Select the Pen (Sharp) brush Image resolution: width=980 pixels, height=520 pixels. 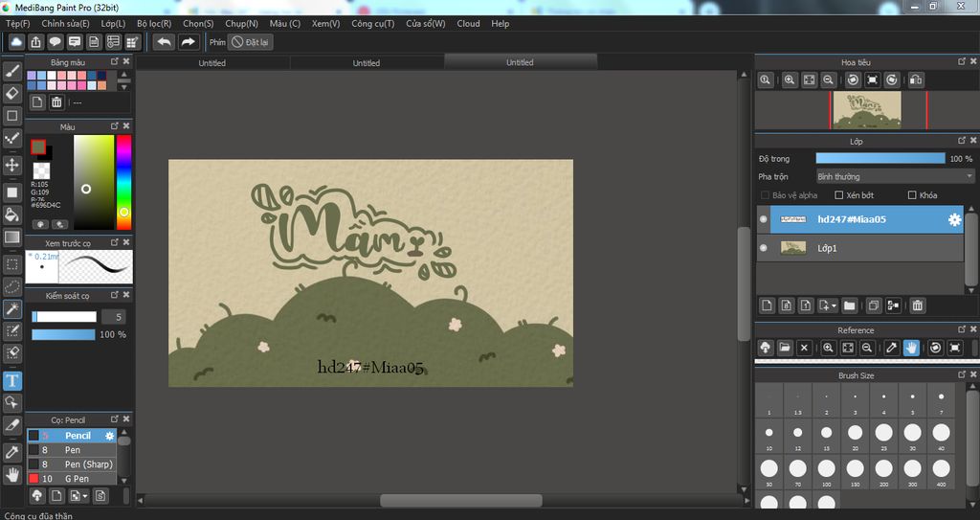tap(71, 464)
